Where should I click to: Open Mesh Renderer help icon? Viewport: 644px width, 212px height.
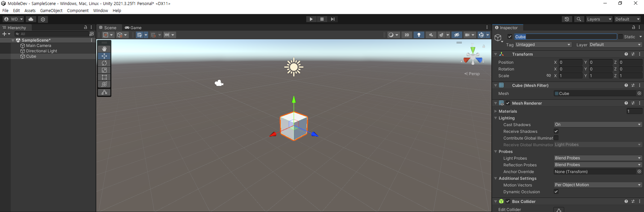click(x=626, y=103)
